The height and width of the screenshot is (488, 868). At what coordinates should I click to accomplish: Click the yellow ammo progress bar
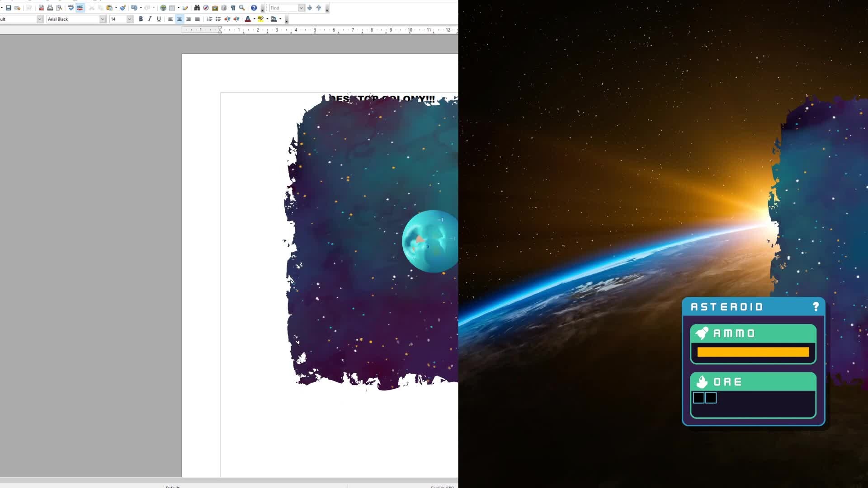pyautogui.click(x=753, y=352)
